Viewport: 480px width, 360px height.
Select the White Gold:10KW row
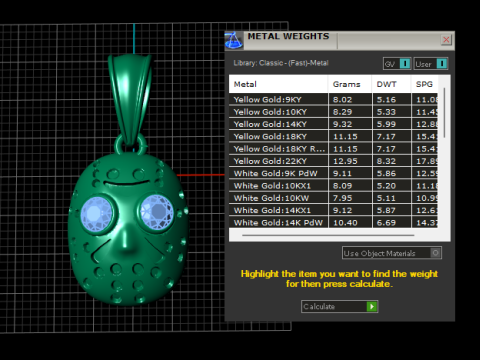coord(333,198)
